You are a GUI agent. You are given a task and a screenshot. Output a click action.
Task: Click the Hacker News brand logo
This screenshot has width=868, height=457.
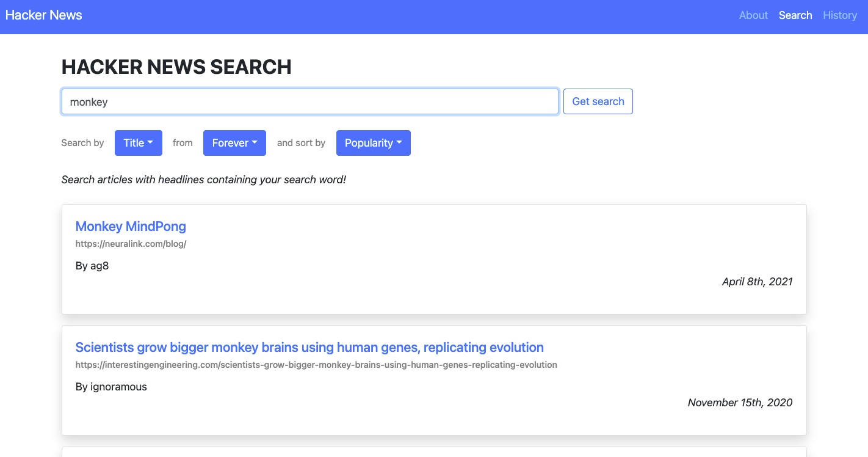(x=44, y=15)
